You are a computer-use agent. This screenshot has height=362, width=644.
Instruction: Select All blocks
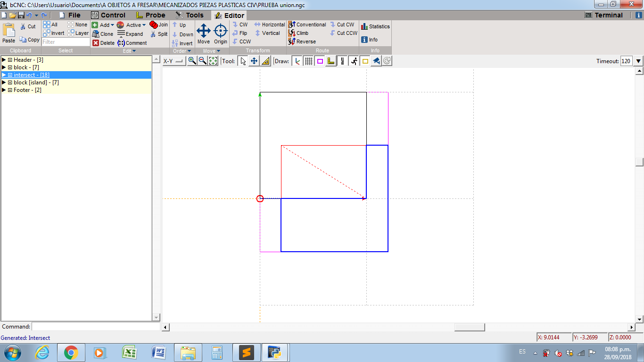pyautogui.click(x=50, y=25)
